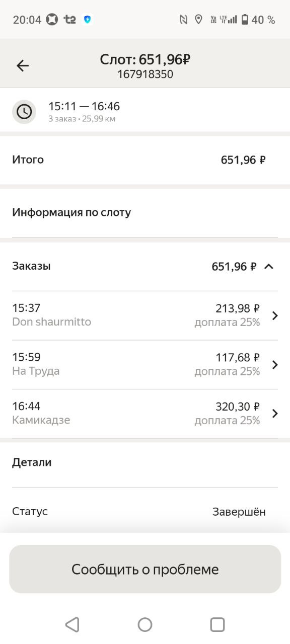Tap the clock icon beside slot time
This screenshot has width=290, height=644.
coord(24,112)
